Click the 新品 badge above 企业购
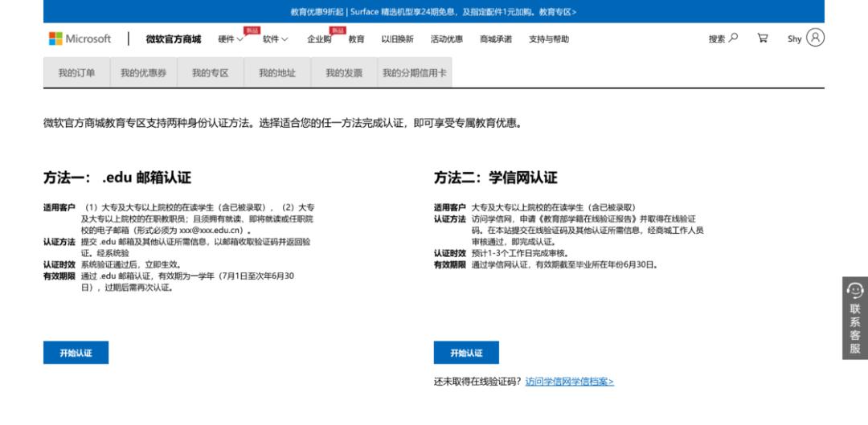Screen dimensions: 868x425 pyautogui.click(x=338, y=31)
